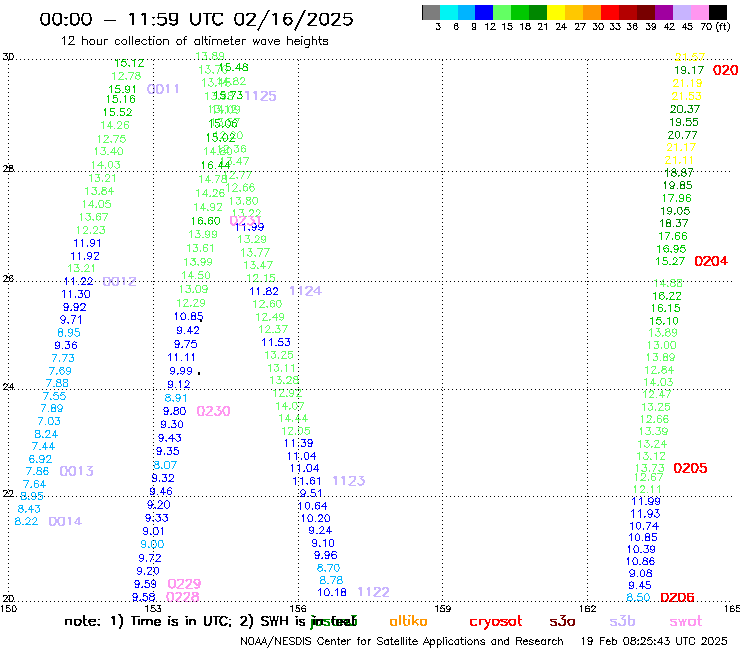
Task: Click wave height value 20.77
Action: click(x=682, y=135)
